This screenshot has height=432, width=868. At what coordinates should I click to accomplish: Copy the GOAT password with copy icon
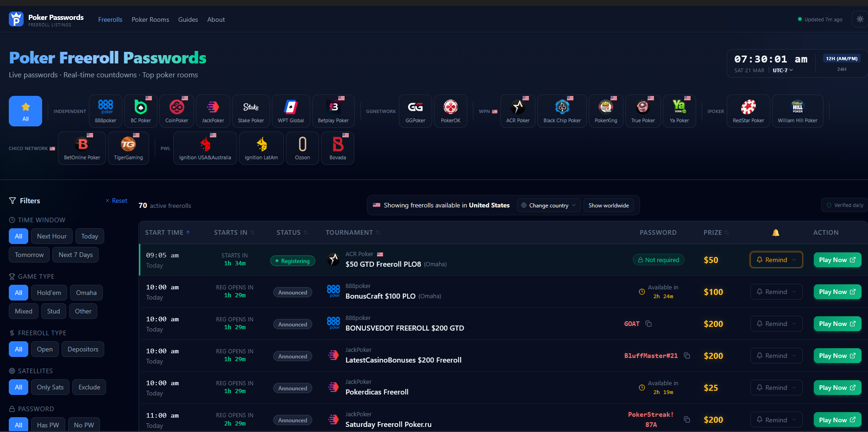pyautogui.click(x=648, y=324)
